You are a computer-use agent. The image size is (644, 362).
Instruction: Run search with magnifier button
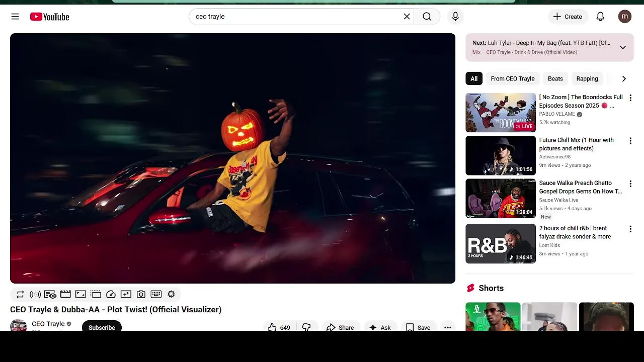point(427,17)
